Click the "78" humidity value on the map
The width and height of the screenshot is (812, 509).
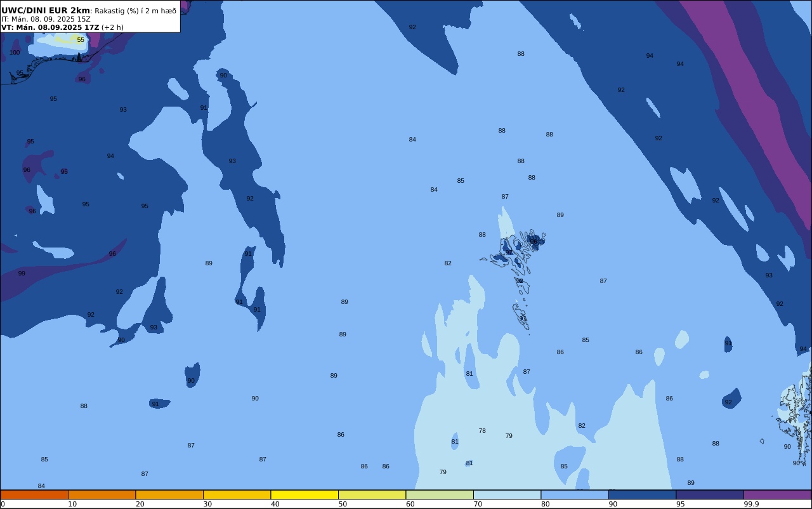tap(482, 431)
